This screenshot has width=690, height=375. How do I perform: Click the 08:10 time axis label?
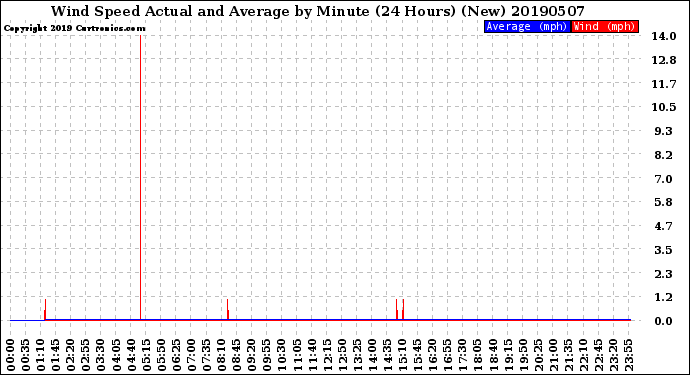pyautogui.click(x=221, y=355)
